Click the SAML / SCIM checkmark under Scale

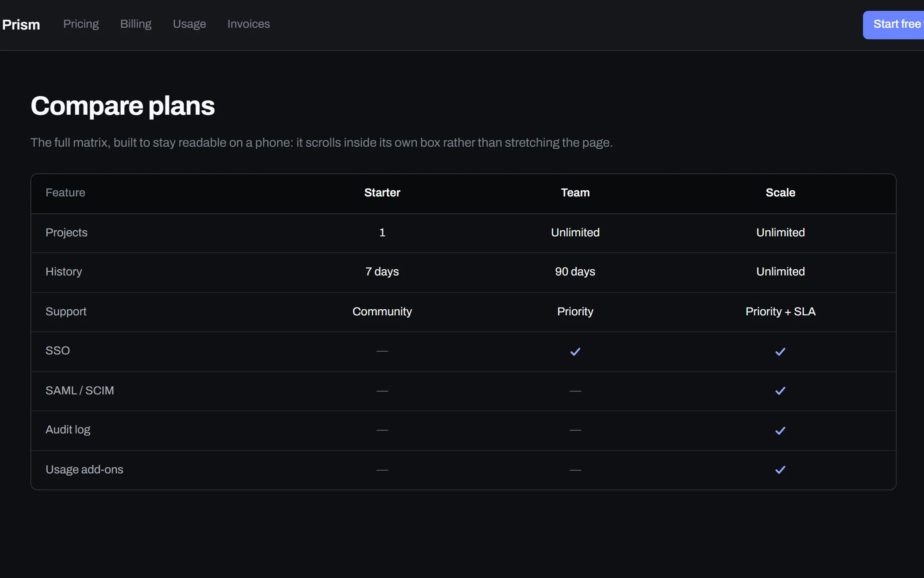(x=780, y=391)
